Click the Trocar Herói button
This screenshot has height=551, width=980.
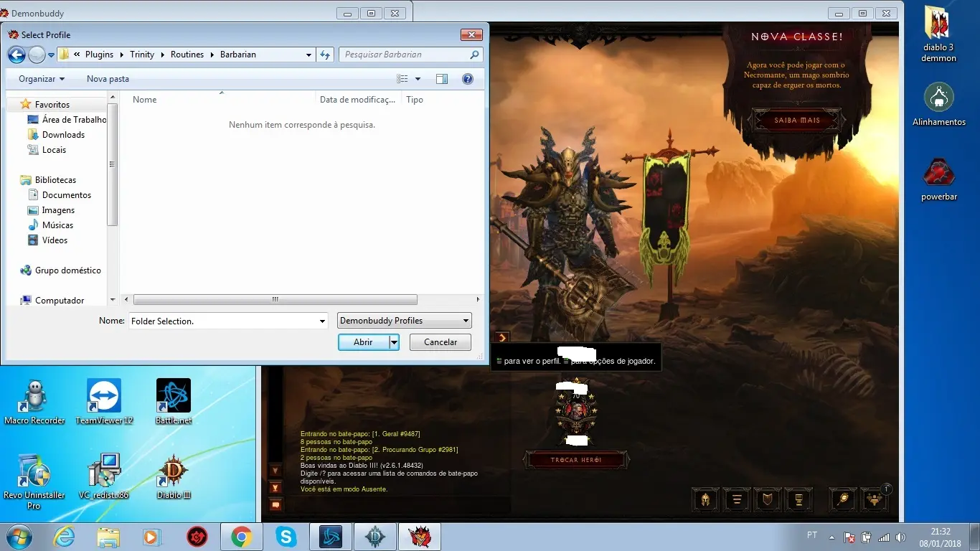tap(576, 460)
